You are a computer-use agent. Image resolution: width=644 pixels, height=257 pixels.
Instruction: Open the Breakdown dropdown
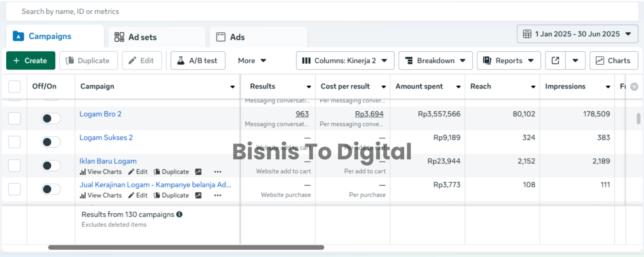(435, 60)
